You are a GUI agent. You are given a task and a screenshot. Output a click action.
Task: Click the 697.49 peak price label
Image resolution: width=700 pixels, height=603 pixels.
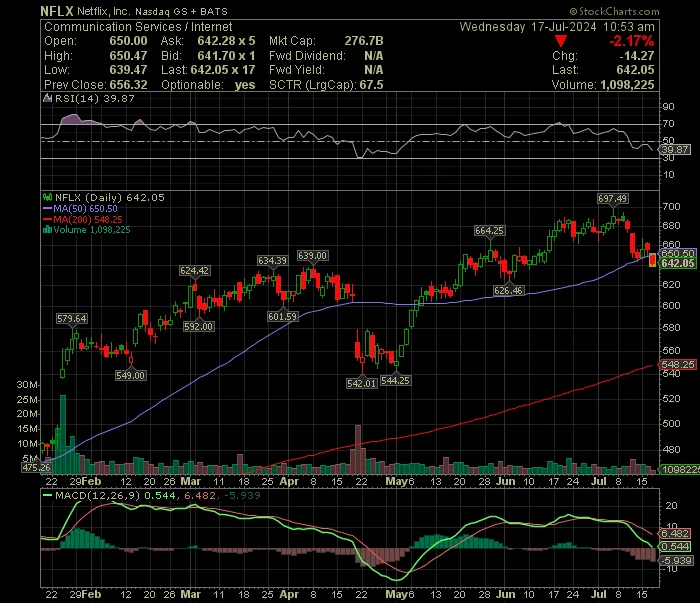point(612,198)
